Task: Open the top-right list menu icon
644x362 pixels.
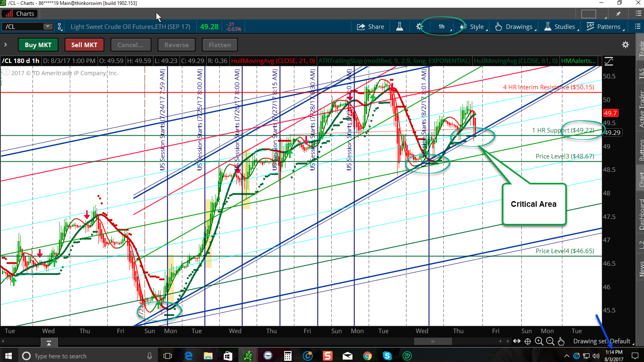Action: (x=638, y=14)
